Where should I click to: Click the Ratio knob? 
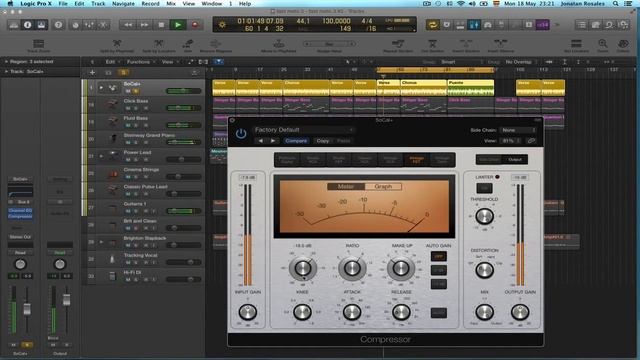tap(352, 268)
